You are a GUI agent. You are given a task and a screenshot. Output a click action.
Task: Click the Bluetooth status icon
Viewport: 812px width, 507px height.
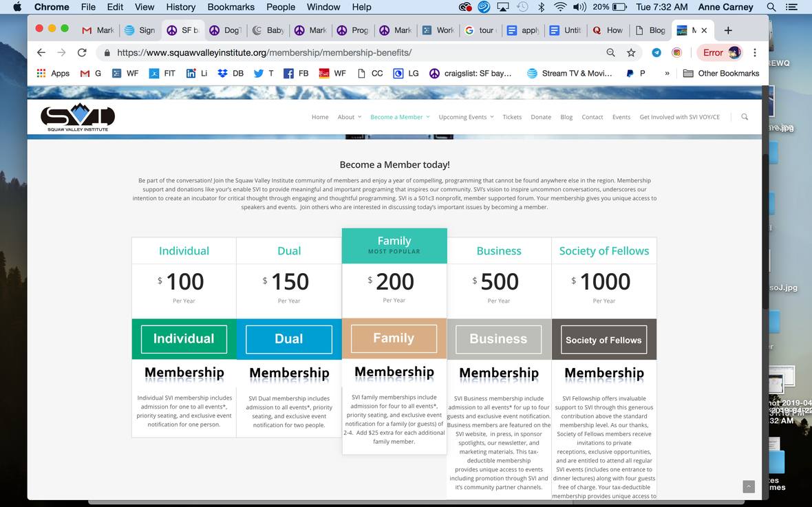tap(541, 7)
